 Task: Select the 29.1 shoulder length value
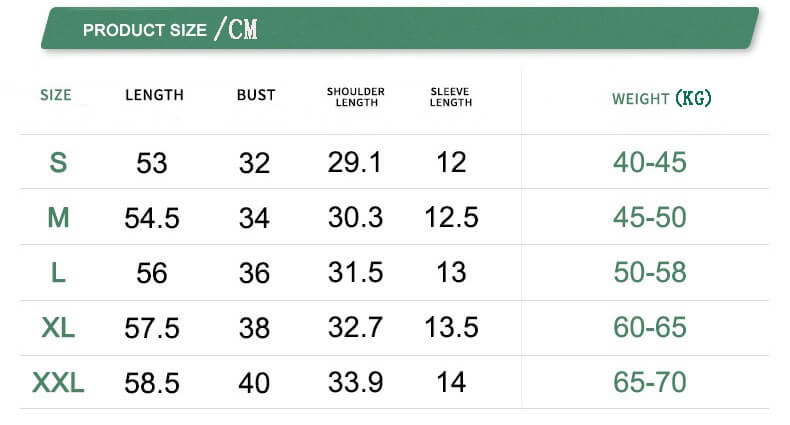[355, 162]
